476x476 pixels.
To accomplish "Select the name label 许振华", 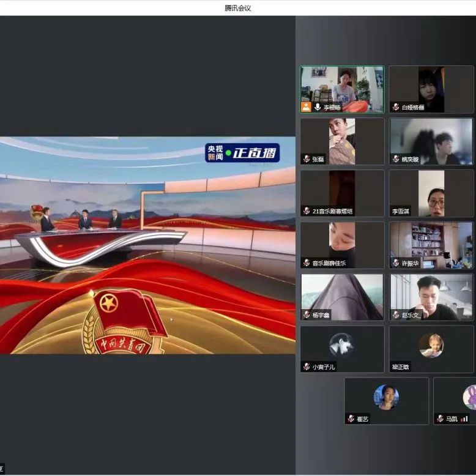I will click(410, 263).
